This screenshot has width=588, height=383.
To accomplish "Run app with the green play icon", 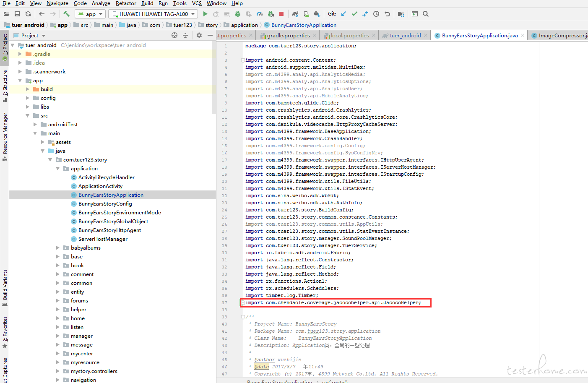I will [x=205, y=14].
